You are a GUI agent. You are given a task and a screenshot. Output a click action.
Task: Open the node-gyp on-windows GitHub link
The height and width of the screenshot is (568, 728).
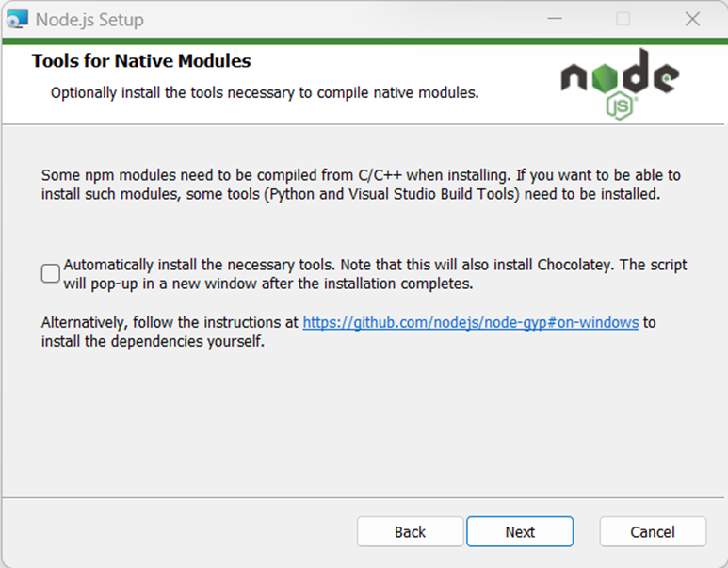tap(471, 322)
